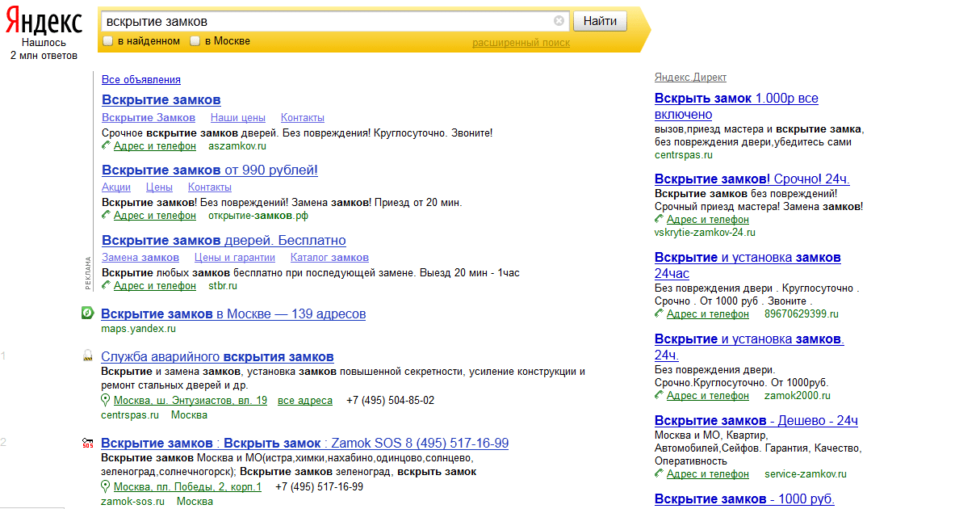Viewport: 980px width, 509px height.
Task: Tick the «в найденном» checkbox
Action: pyautogui.click(x=108, y=41)
